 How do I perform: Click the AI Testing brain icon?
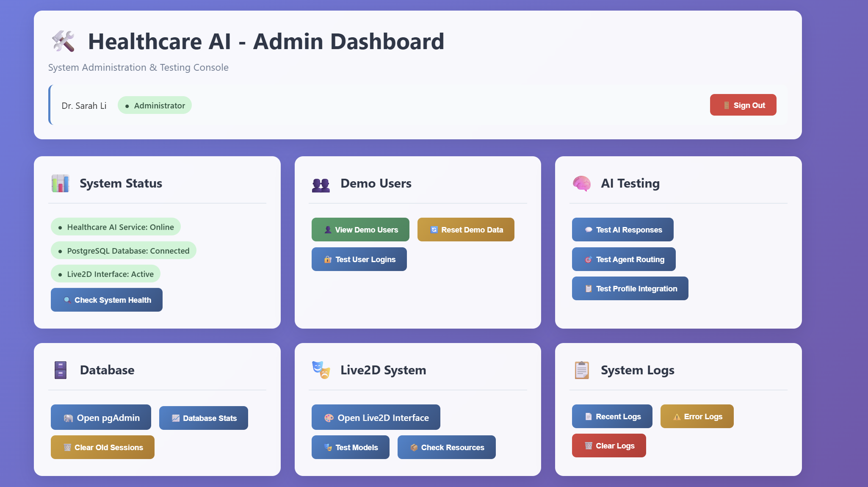(x=581, y=184)
